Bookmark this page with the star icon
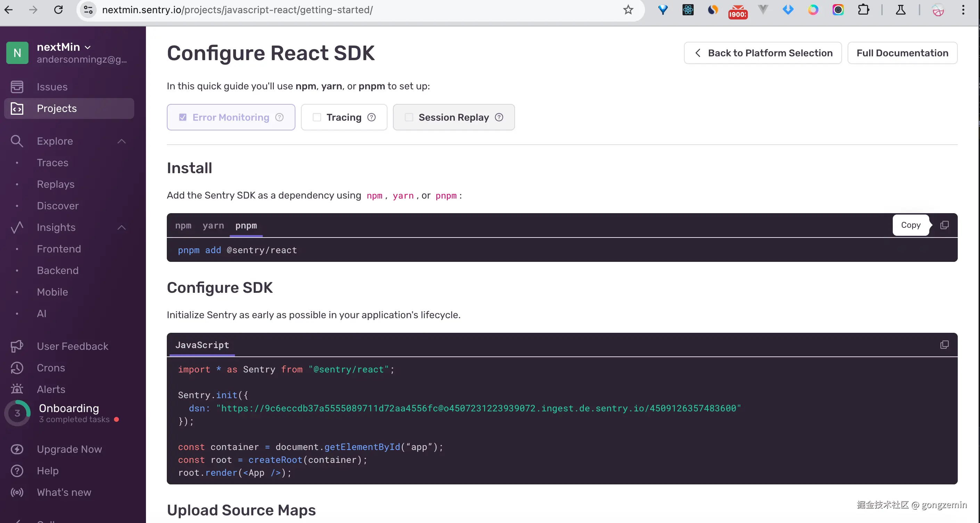Screen dimensions: 980x523 pos(628,10)
